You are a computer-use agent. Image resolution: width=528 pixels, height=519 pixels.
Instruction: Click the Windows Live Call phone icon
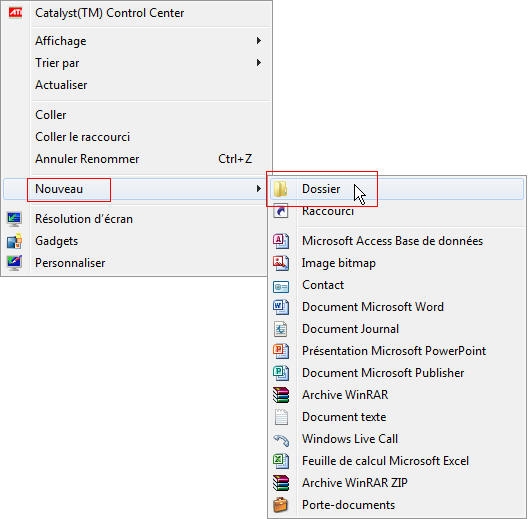[281, 440]
